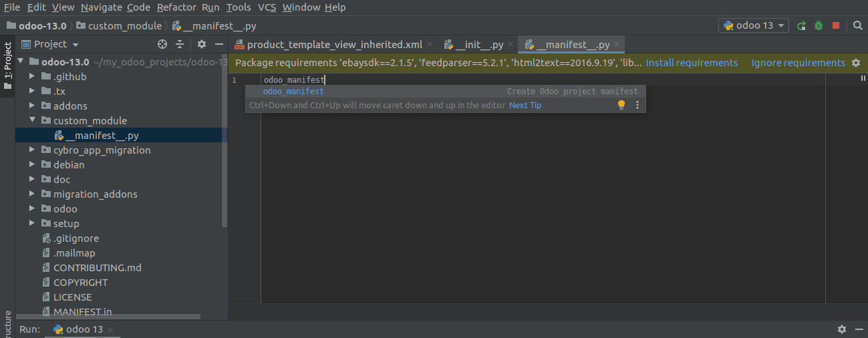Click Install requirements link
Screen dimensions: 868x338
point(692,63)
